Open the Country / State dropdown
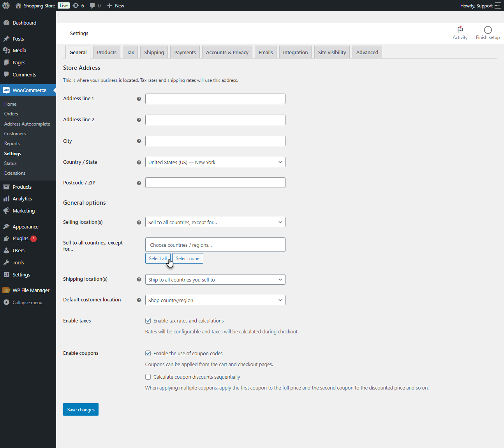The width and height of the screenshot is (504, 448). (215, 162)
